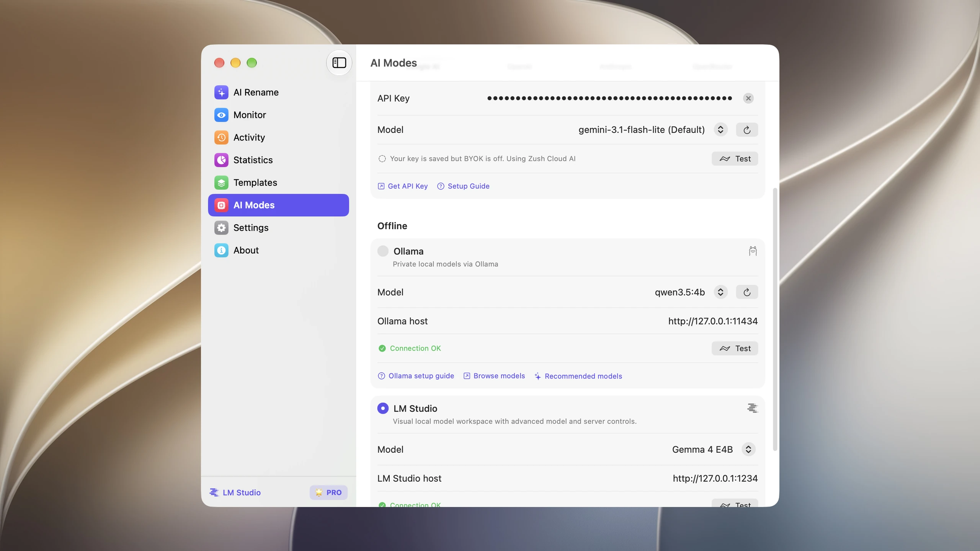Click the LM Studio host address field
Viewport: 980px width, 551px height.
click(715, 478)
